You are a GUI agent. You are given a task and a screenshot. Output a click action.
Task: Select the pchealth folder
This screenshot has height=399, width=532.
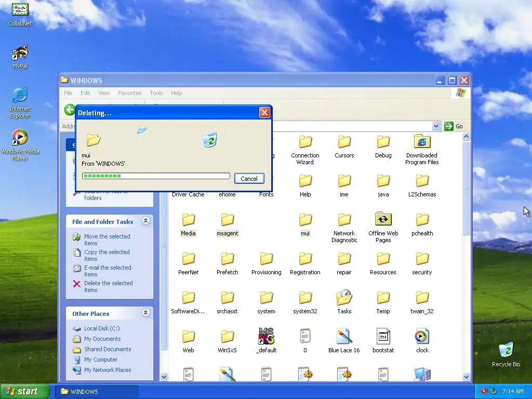(422, 224)
